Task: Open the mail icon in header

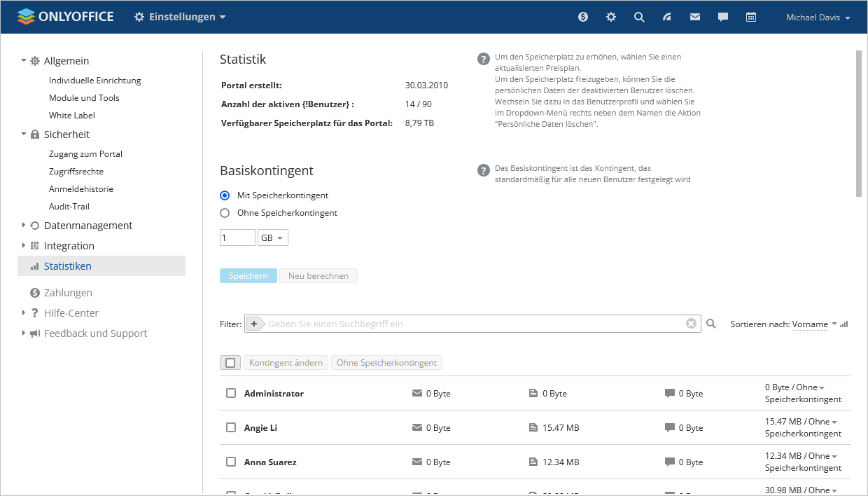Action: pyautogui.click(x=695, y=17)
